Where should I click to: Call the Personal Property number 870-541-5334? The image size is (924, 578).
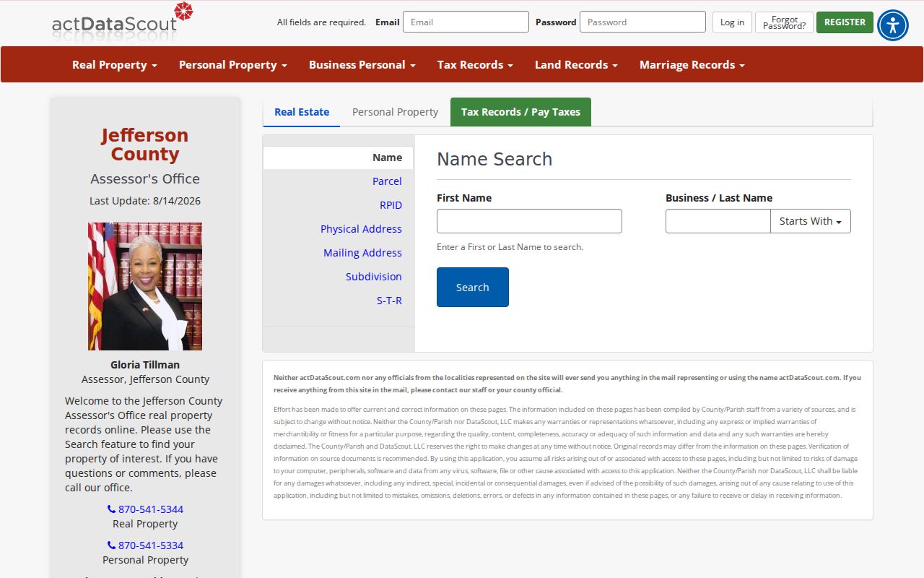[x=145, y=545]
